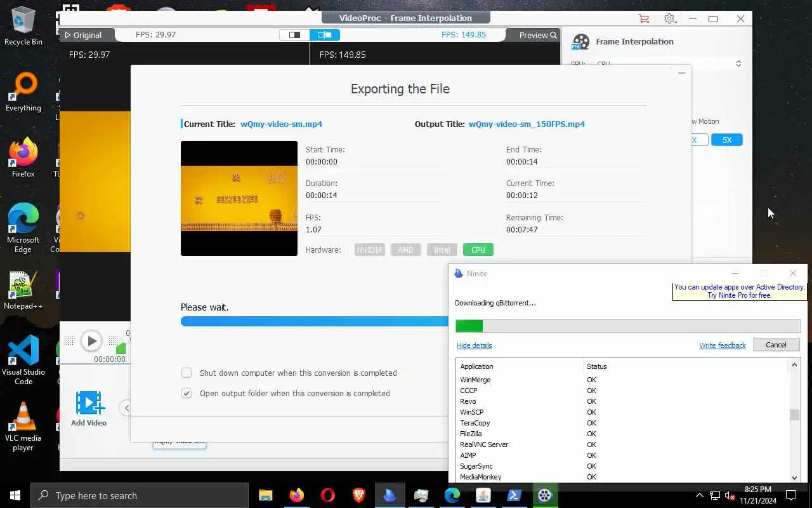Image resolution: width=812 pixels, height=508 pixels.
Task: Click the taskbar search box
Action: point(140,495)
